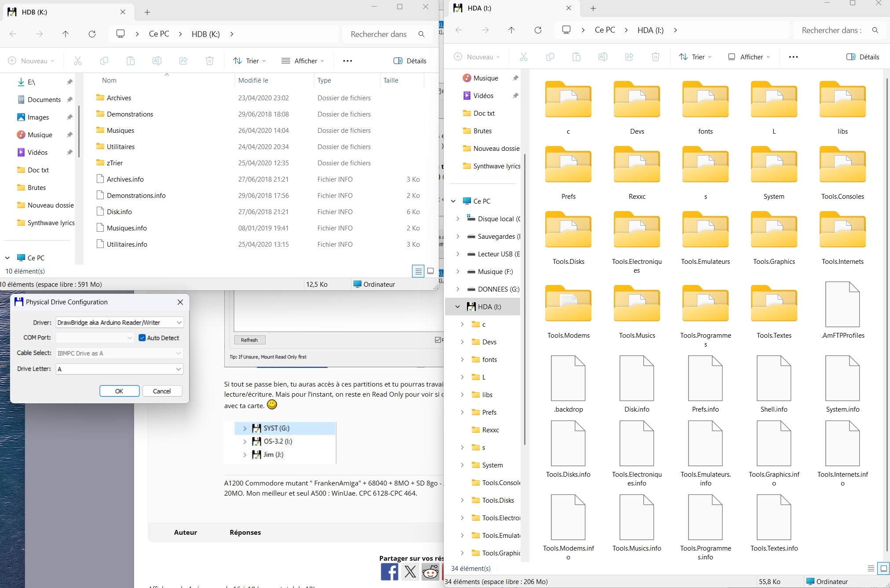Open the Trier dropdown in HDA (I:) window
Viewport: 890px width, 588px height.
click(x=695, y=57)
